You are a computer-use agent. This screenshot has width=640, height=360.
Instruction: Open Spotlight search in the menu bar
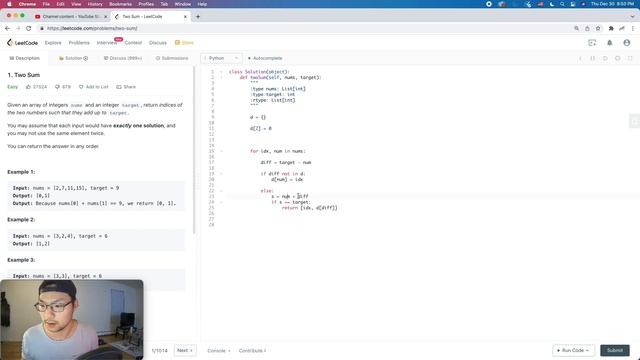tap(562, 4)
